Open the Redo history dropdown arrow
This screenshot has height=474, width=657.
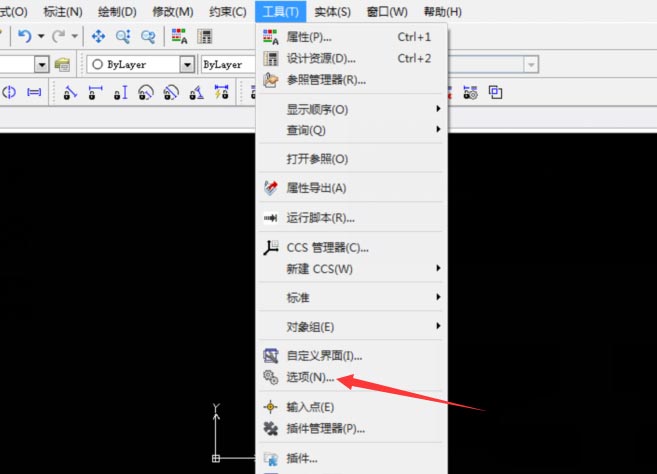(75, 36)
